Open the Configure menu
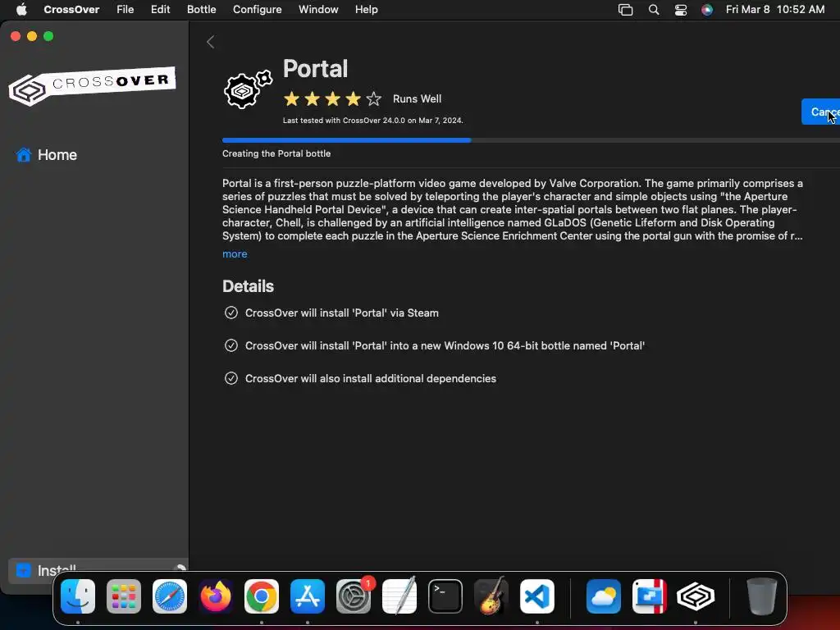Image resolution: width=840 pixels, height=630 pixels. tap(257, 10)
